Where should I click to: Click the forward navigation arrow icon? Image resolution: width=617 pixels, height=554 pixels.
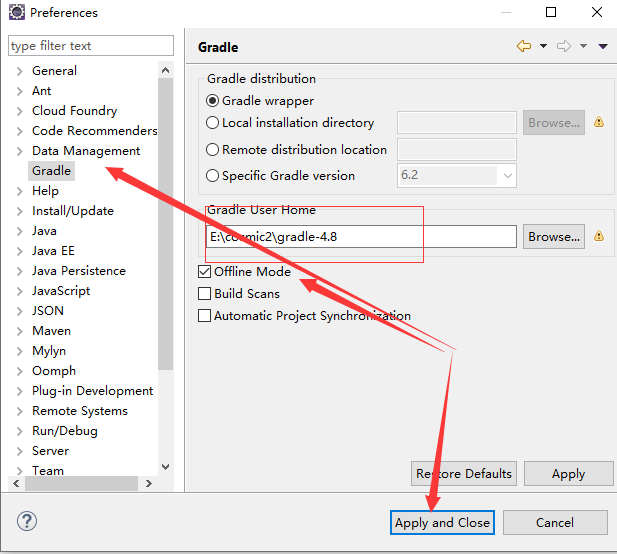tap(564, 46)
